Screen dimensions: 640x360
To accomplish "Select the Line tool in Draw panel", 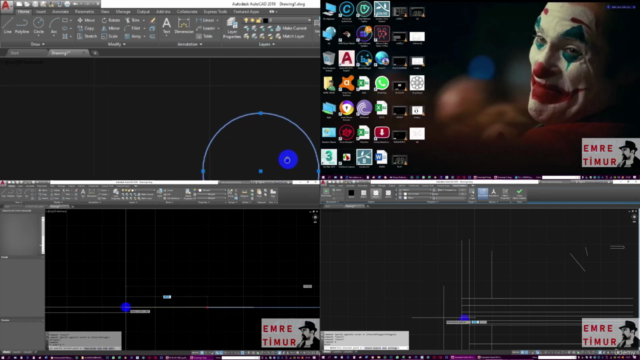I will [7, 26].
